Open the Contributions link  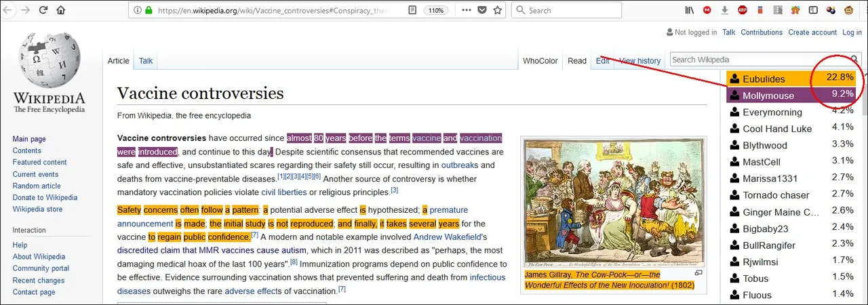pyautogui.click(x=762, y=33)
